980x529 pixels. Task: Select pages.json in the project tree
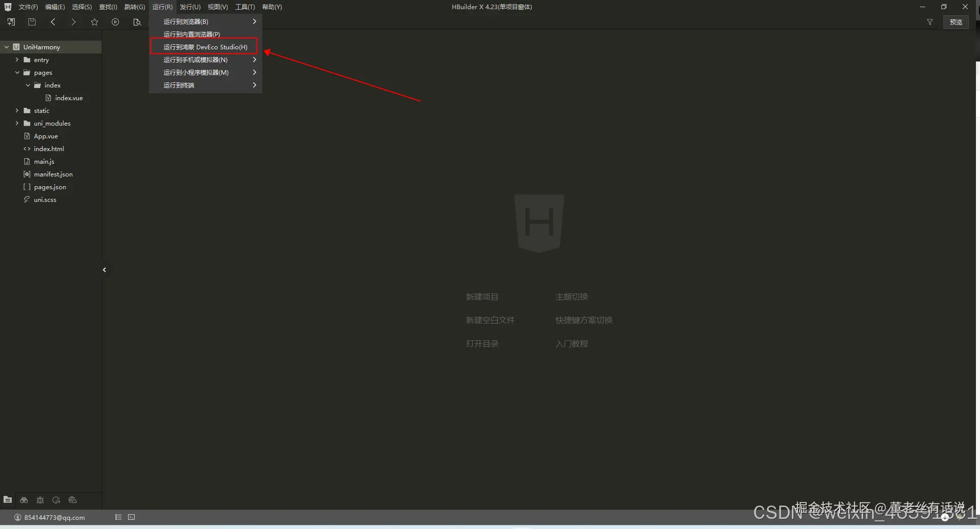tap(51, 187)
